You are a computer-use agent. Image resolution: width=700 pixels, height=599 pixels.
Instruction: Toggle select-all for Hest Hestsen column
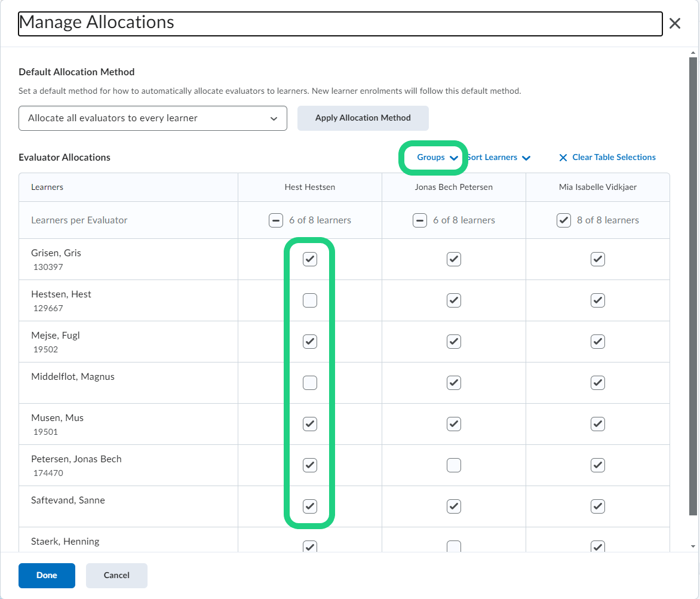(x=275, y=220)
